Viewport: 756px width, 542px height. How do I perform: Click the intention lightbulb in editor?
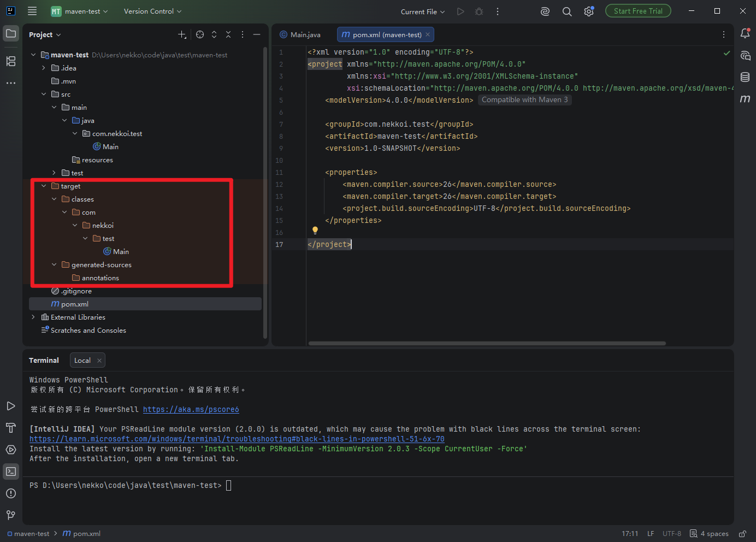tap(315, 231)
